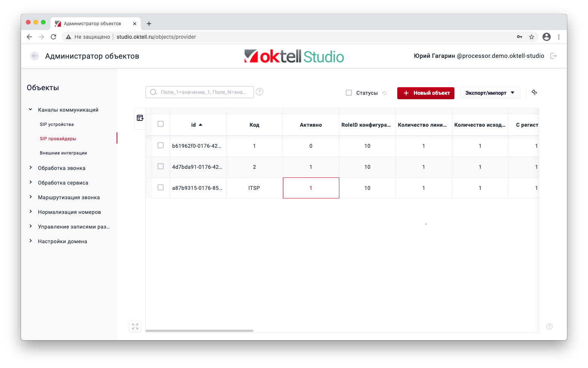Screen dimensions: 588x368
Task: Expand the Управление записями раз… section
Action: [30, 226]
